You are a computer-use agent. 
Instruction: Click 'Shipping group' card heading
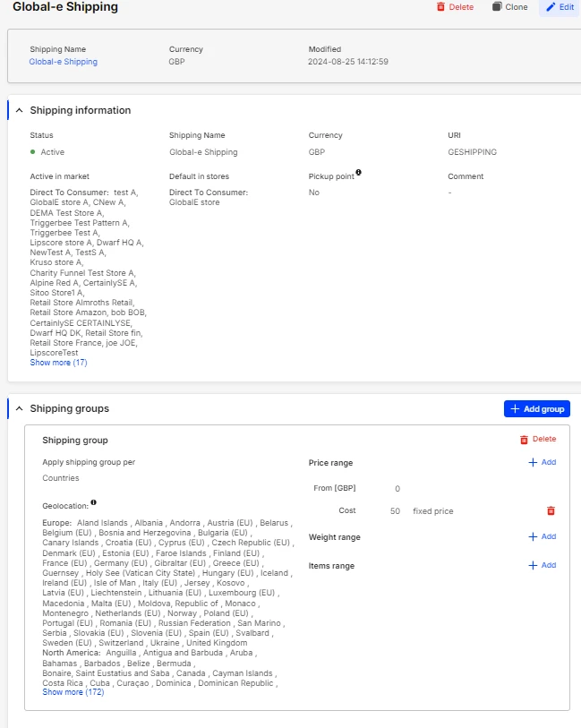tap(75, 441)
